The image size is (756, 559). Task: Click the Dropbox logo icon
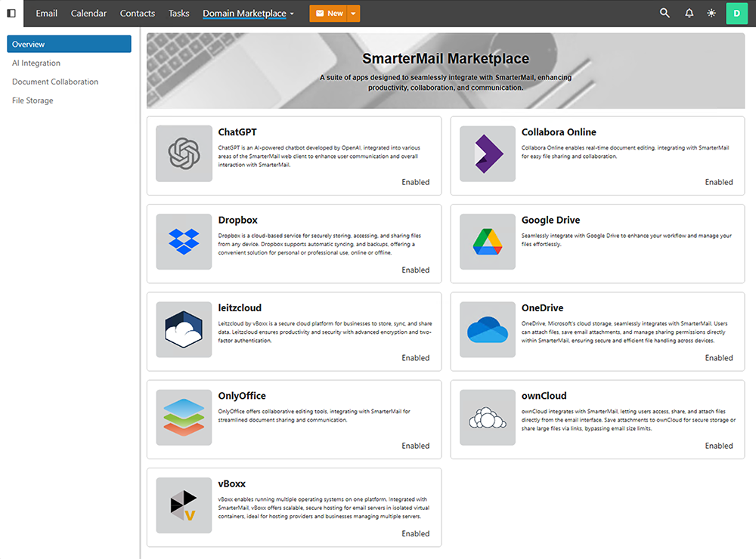[184, 242]
